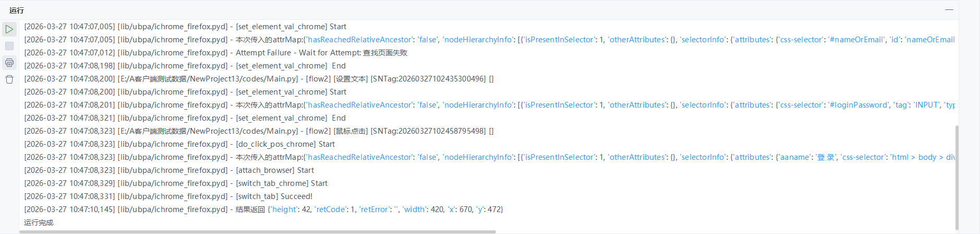Clear the log with trash icon
Screen dimensions: 980x234
click(9, 79)
